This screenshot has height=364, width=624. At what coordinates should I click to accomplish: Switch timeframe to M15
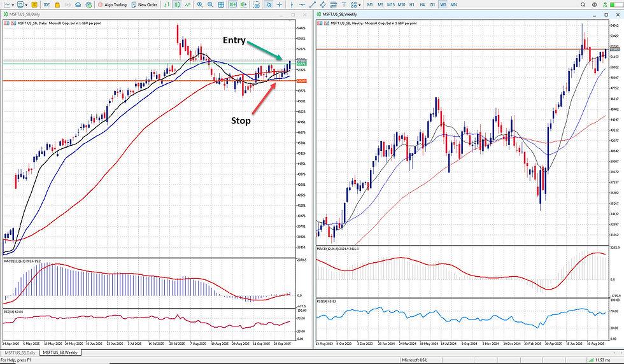pyautogui.click(x=391, y=5)
